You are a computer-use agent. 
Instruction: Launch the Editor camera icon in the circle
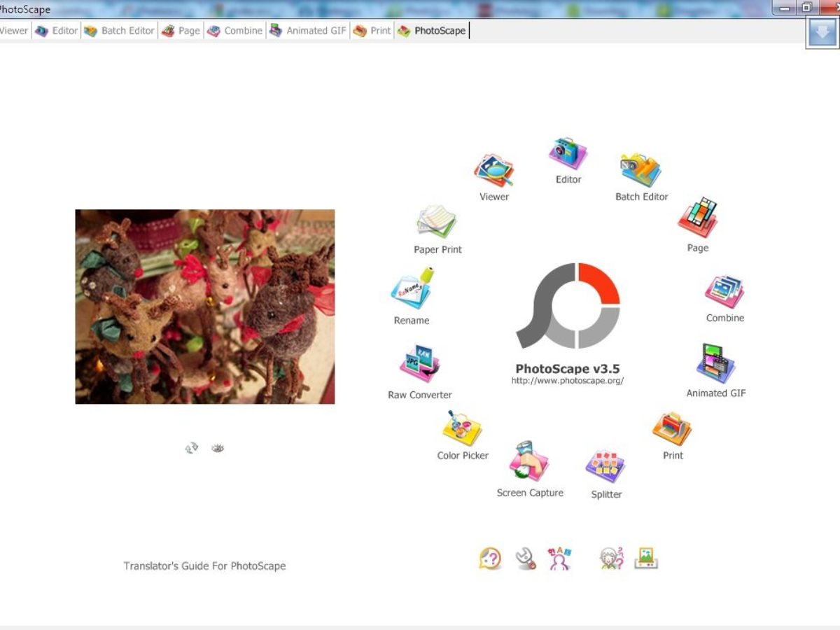click(x=568, y=153)
